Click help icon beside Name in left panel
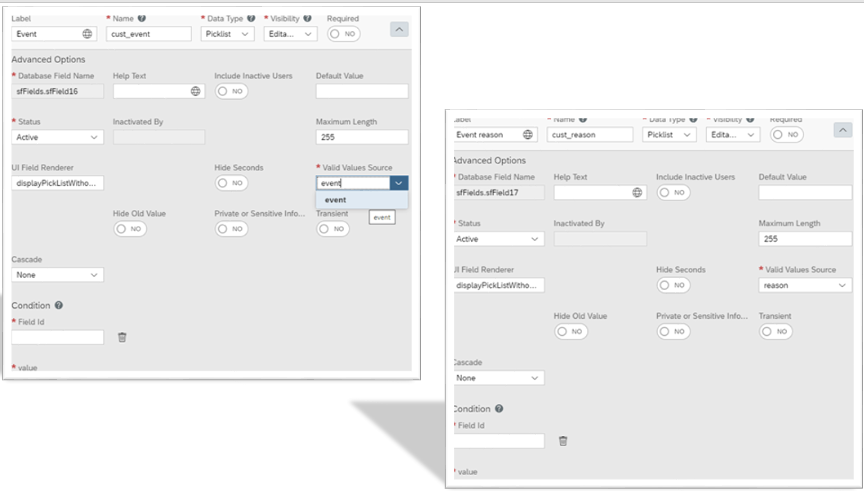The width and height of the screenshot is (864, 491). (142, 18)
